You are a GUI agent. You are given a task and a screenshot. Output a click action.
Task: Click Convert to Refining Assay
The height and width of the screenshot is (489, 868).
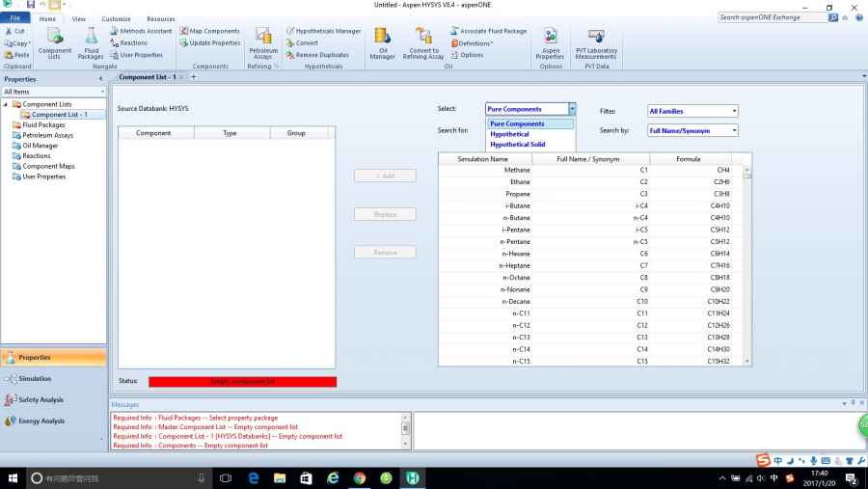pos(423,43)
